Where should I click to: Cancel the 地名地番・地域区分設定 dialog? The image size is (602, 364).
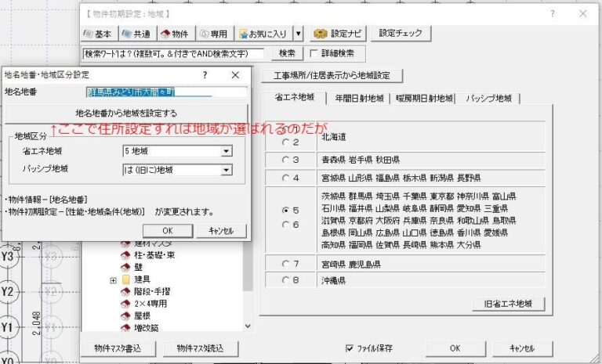coord(221,230)
